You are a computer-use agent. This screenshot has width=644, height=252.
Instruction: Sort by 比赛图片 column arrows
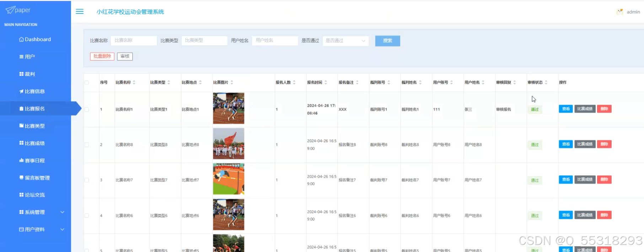[x=232, y=82]
